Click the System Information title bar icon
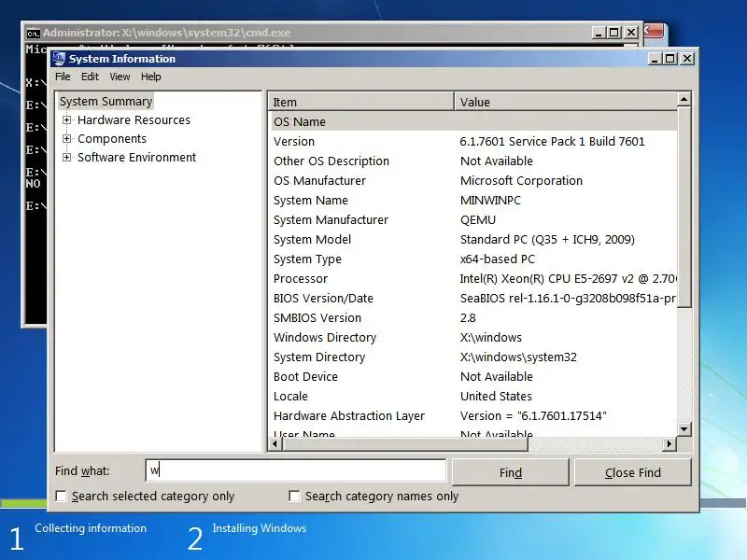Image resolution: width=747 pixels, height=560 pixels. point(59,59)
